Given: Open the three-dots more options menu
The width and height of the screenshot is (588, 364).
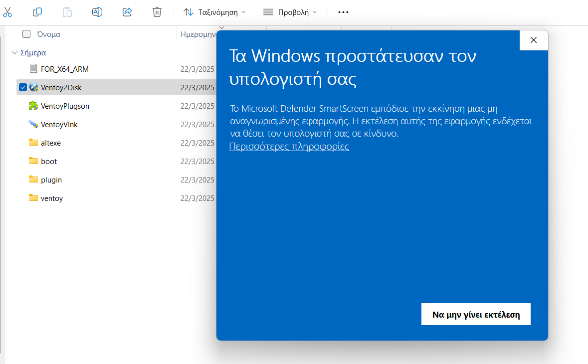Looking at the screenshot, I should tap(343, 12).
